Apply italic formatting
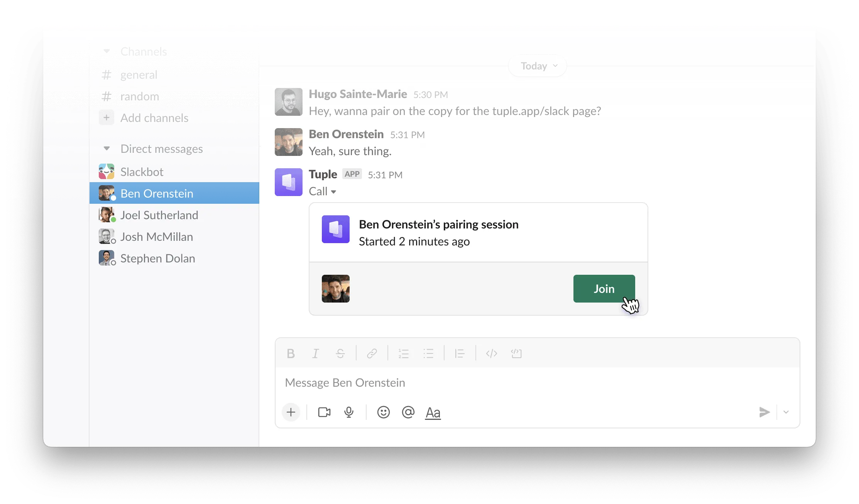The height and width of the screenshot is (504, 859). coord(316,353)
